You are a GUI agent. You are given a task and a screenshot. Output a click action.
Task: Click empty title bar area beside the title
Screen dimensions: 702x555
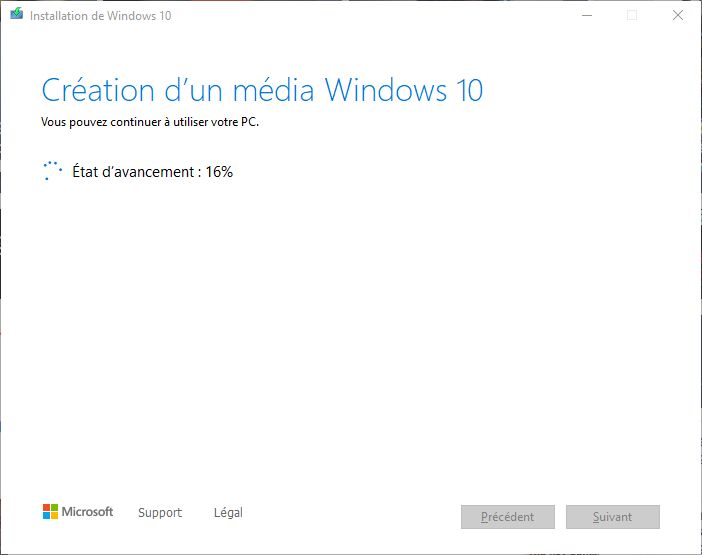(370, 16)
